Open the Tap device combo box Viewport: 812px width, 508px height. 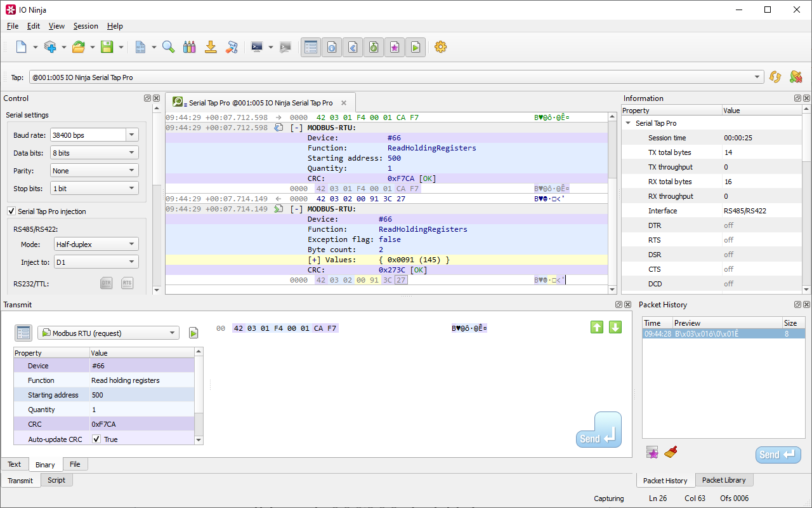pyautogui.click(x=396, y=77)
